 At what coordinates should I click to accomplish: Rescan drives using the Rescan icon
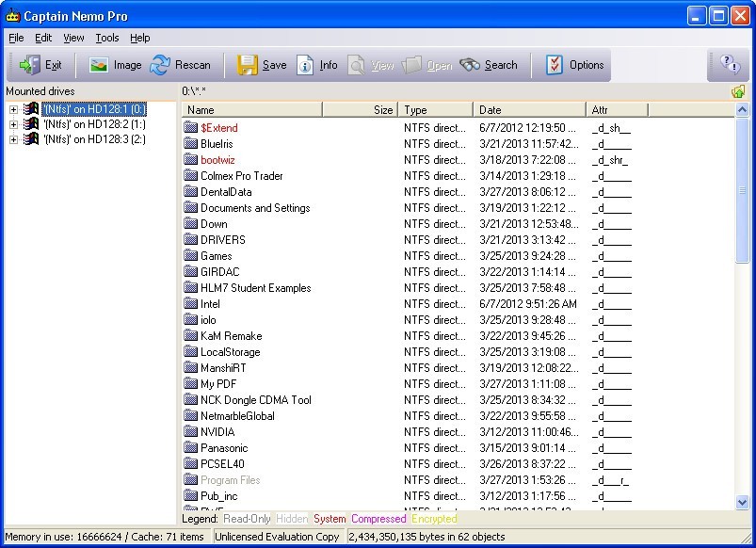161,65
